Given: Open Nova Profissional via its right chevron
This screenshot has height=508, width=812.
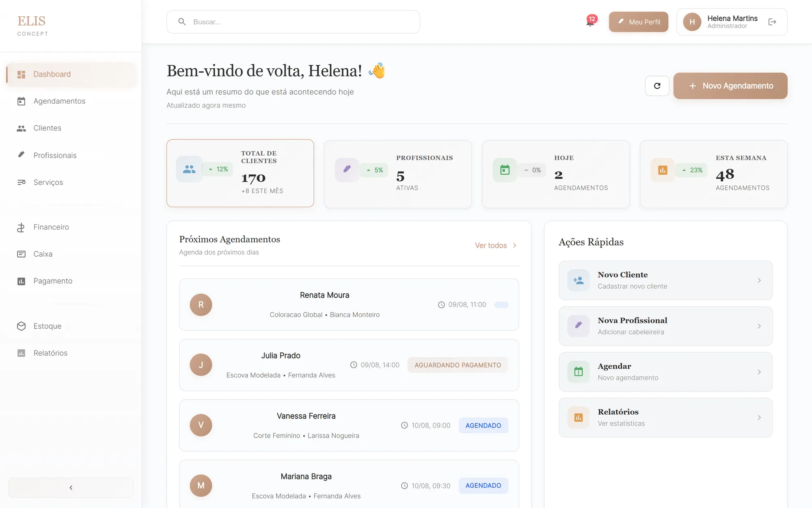Looking at the screenshot, I should (x=759, y=326).
